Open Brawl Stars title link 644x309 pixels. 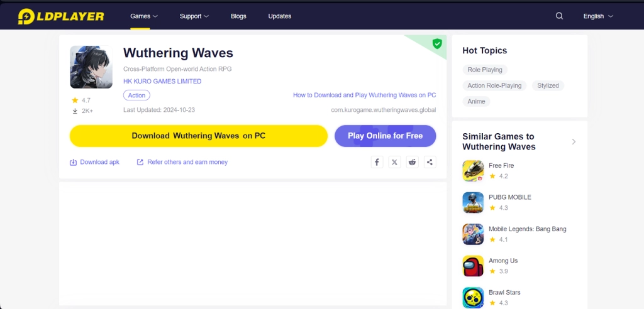pyautogui.click(x=504, y=292)
